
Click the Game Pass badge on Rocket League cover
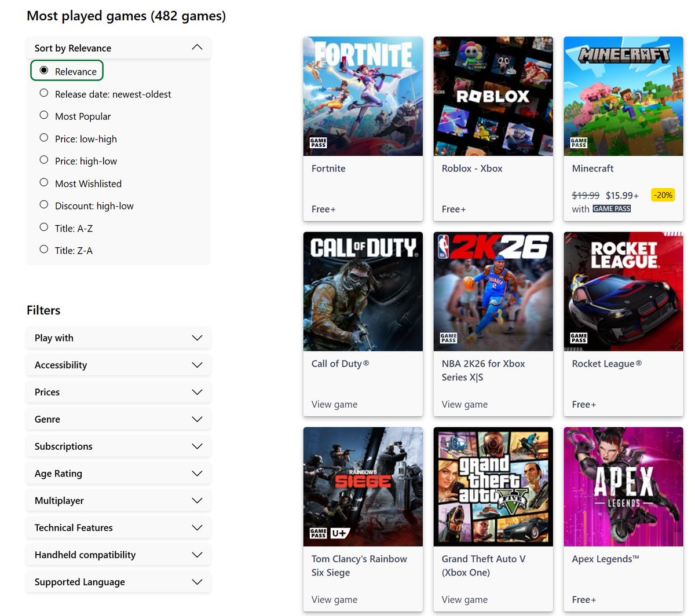coord(579,338)
